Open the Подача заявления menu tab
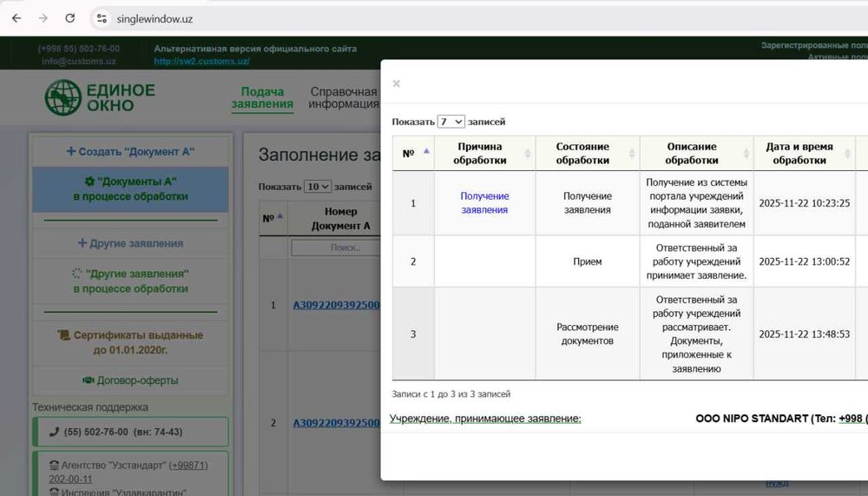 262,98
